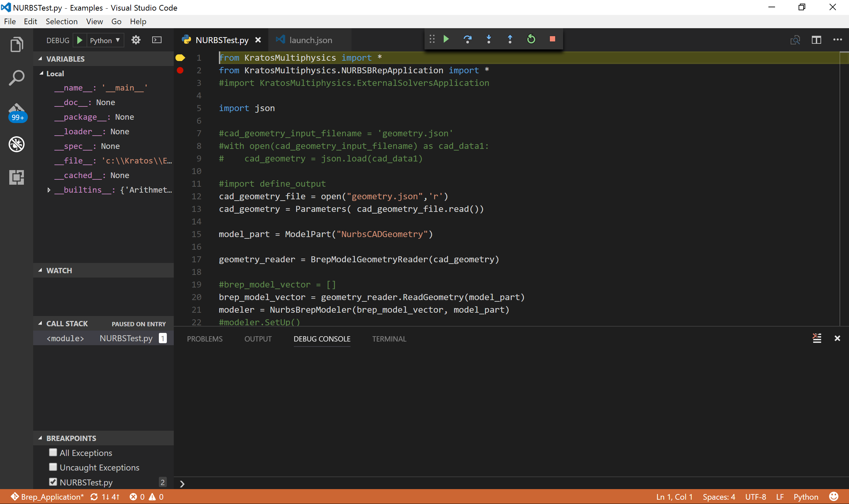Viewport: 849px width, 504px height.
Task: Switch to the launch.json editor tab
Action: click(310, 40)
